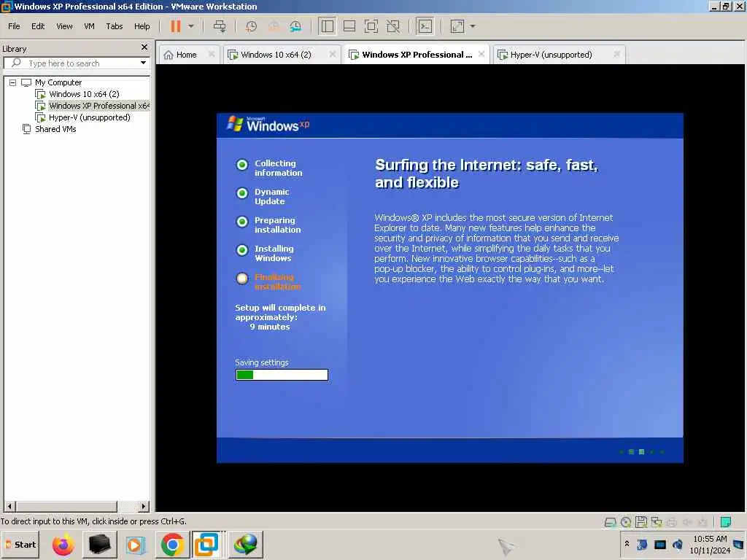Open the library search filter dropdown
The height and width of the screenshot is (560, 747).
[143, 63]
